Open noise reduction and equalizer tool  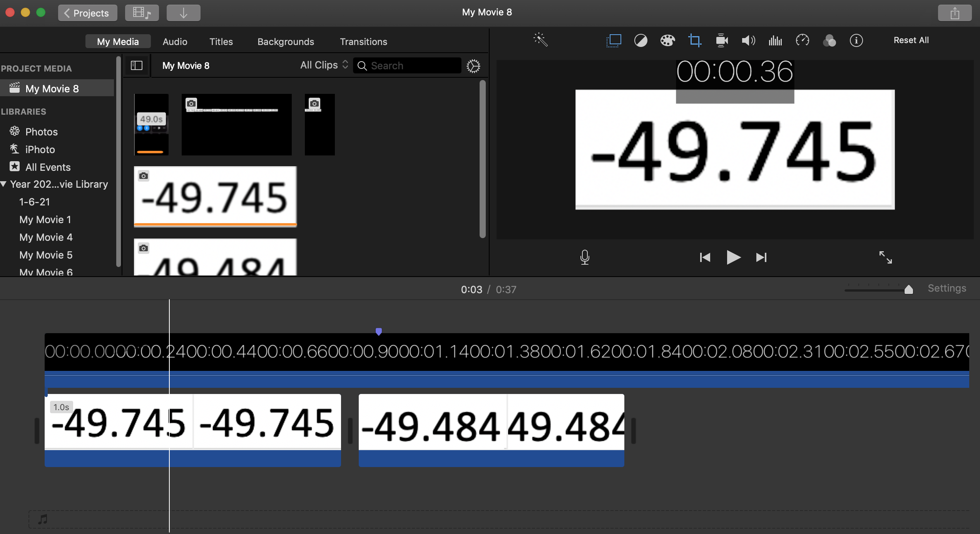(x=775, y=40)
